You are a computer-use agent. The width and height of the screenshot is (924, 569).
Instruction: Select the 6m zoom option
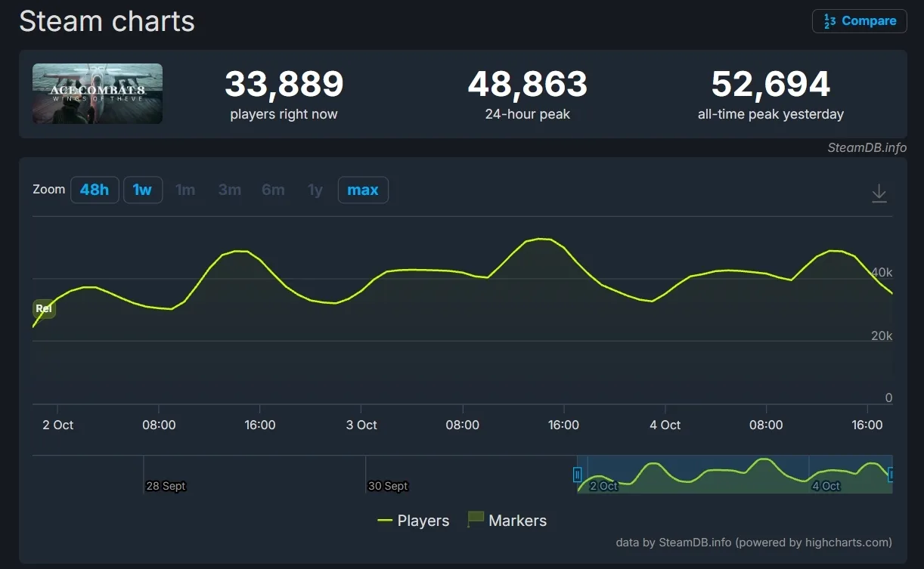coord(273,190)
